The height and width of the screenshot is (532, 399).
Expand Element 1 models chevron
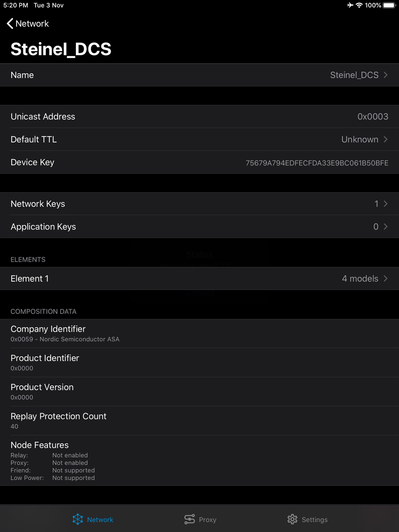(x=385, y=278)
